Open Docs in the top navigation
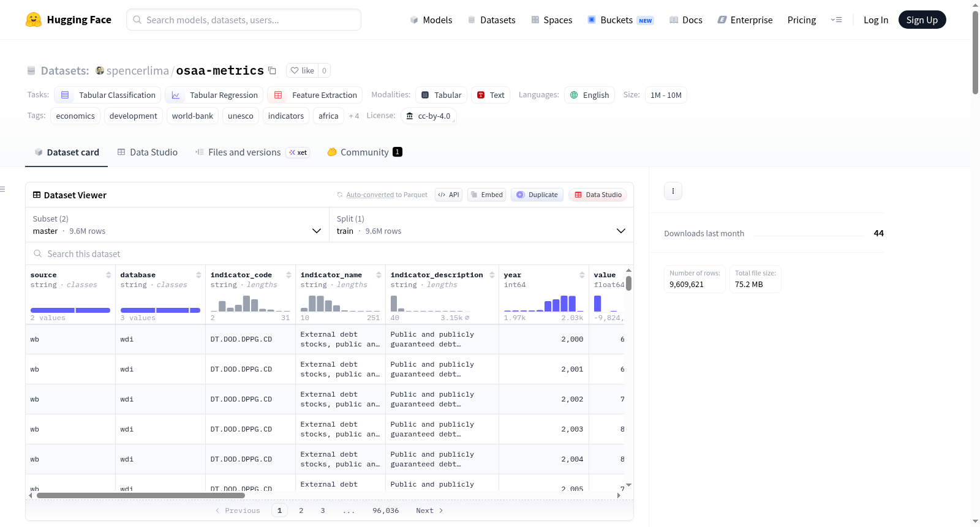This screenshot has width=980, height=527. [686, 20]
